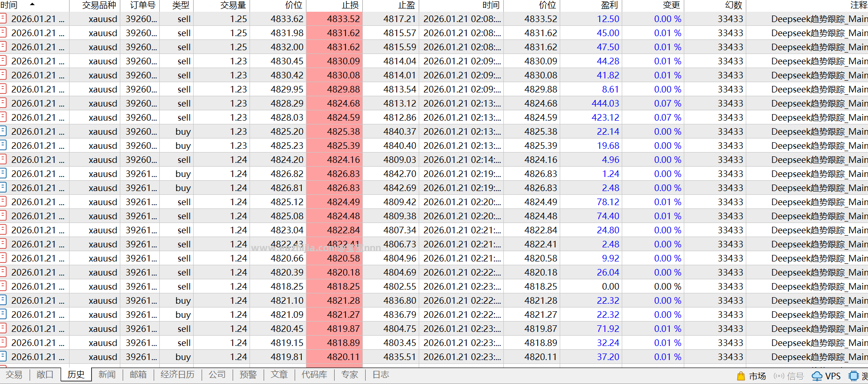Screen dimensions: 868x384
Task: Click the 交易品种 column header
Action: (94, 5)
